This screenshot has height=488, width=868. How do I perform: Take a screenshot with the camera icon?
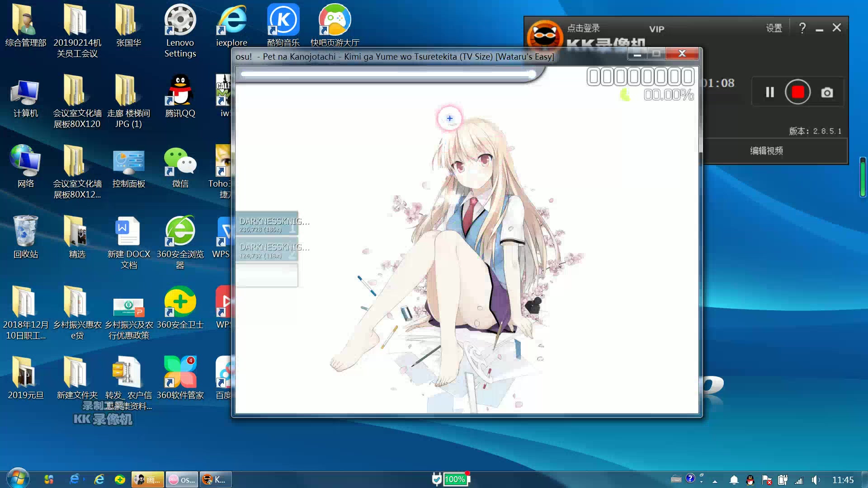(827, 93)
